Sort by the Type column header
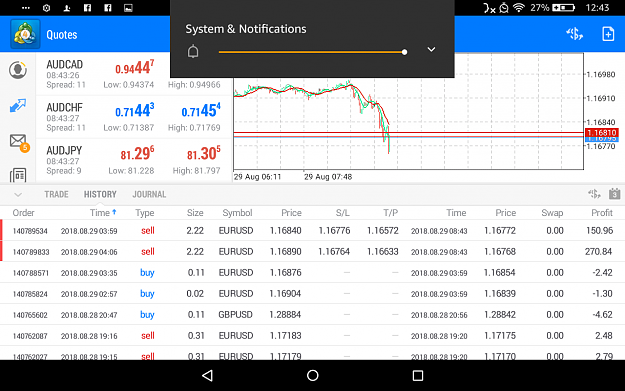Screen dimensions: 625x391 tap(144, 213)
